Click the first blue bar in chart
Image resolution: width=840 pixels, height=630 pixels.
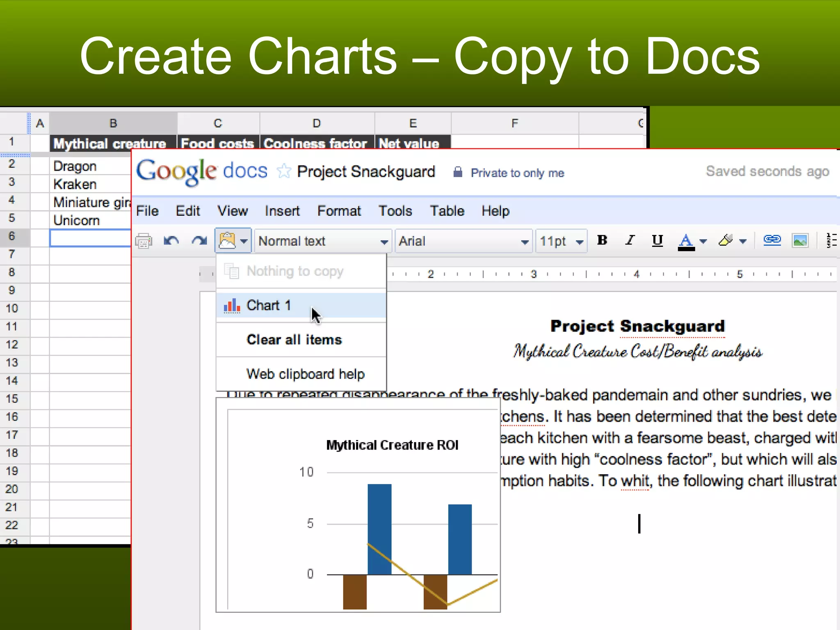point(379,529)
